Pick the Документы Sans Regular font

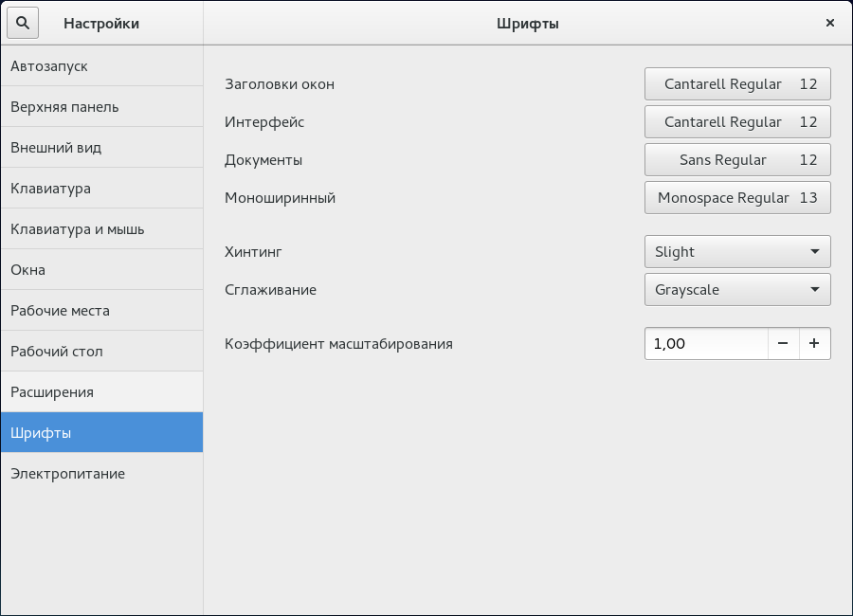tap(737, 160)
